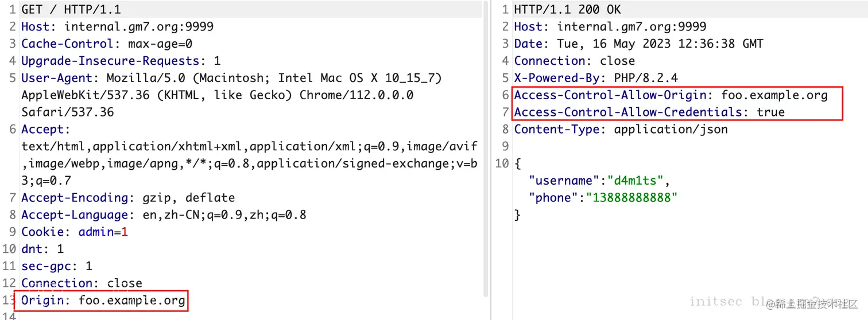Click the Content-Type application/json header
Image resolution: width=868 pixels, height=320 pixels.
pos(621,130)
